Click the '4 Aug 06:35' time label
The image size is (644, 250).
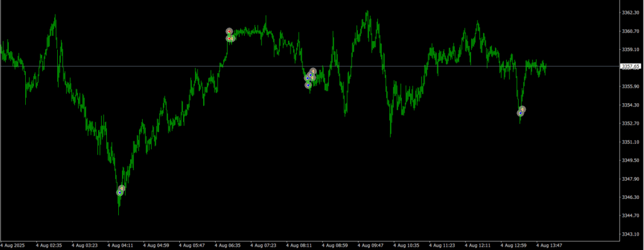228,246
